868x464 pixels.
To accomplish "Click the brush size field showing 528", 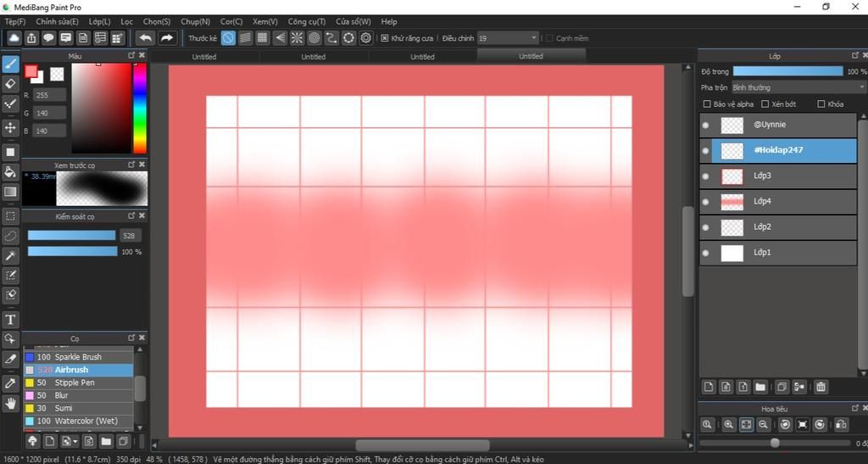I will click(x=130, y=235).
